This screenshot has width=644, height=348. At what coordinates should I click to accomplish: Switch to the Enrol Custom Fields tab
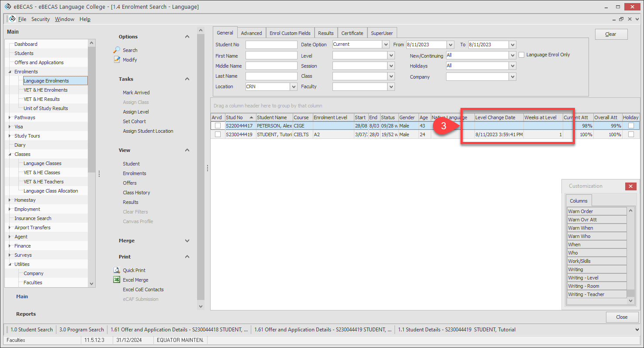(x=290, y=33)
